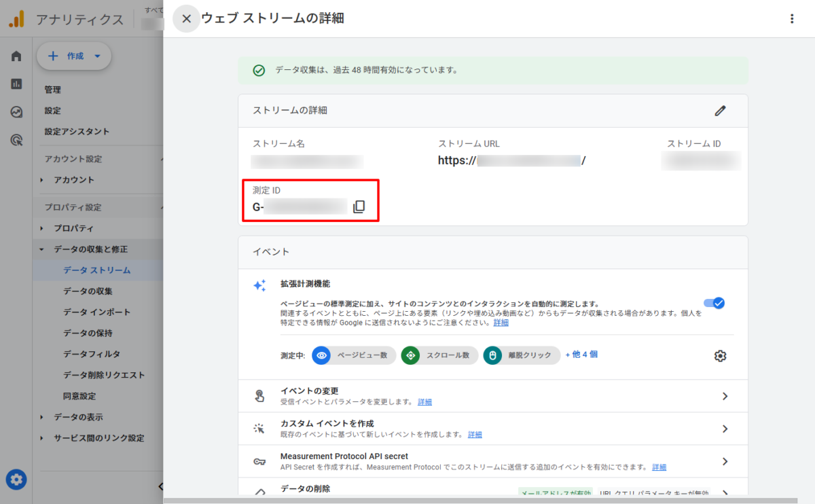Open the イベントの変更 row

[x=503, y=396]
